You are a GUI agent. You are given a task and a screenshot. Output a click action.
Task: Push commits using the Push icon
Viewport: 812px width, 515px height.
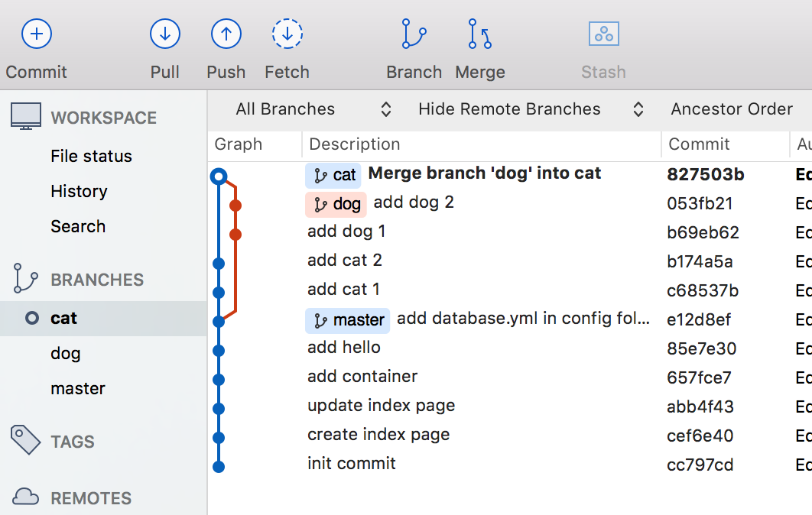tap(226, 34)
